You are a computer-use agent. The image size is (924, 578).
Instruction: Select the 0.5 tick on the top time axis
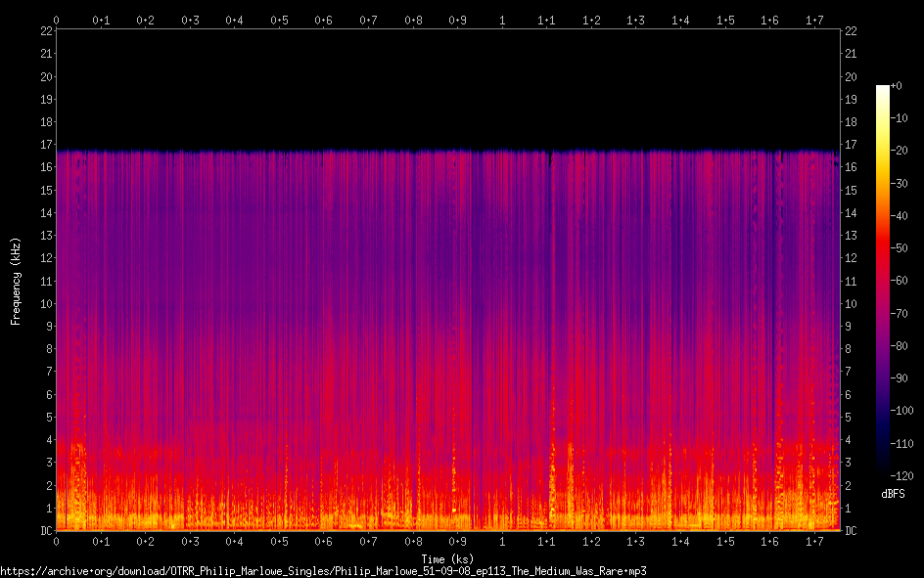[279, 20]
